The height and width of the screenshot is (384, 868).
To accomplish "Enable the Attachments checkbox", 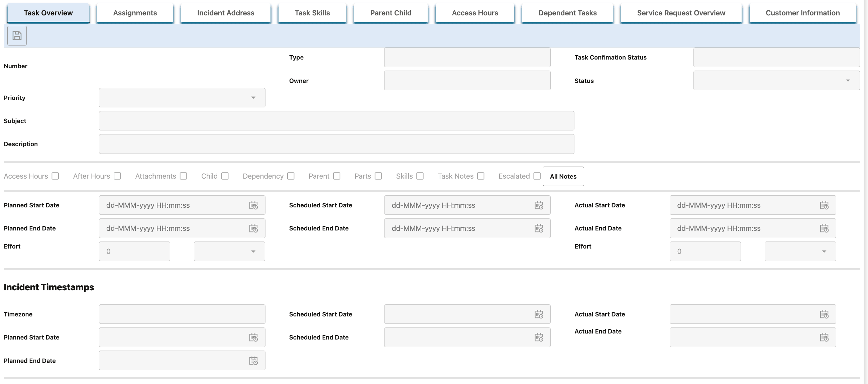I will tap(184, 176).
